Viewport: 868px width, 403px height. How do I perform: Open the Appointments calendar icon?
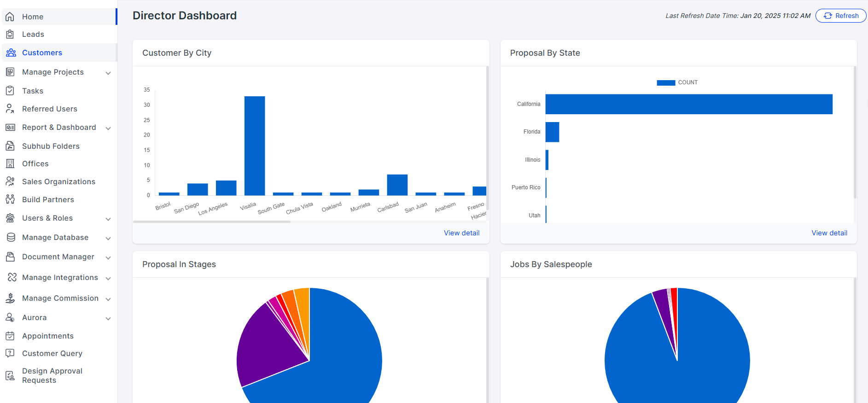10,336
